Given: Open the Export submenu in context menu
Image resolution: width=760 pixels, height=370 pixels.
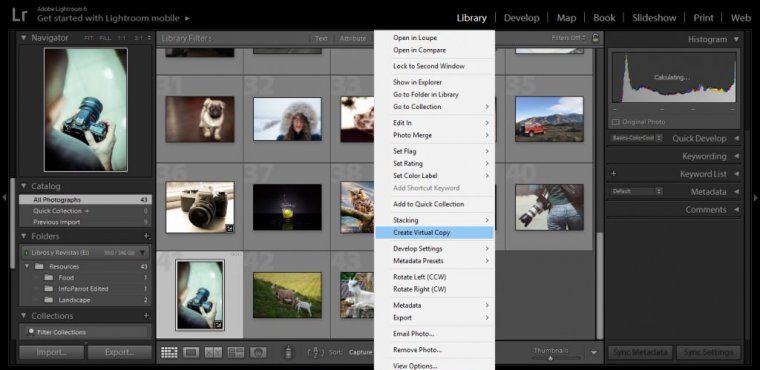Looking at the screenshot, I should pyautogui.click(x=434, y=318).
